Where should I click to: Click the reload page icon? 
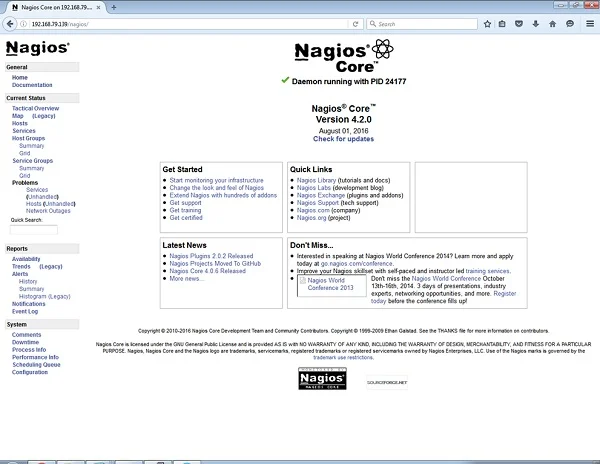click(x=355, y=24)
